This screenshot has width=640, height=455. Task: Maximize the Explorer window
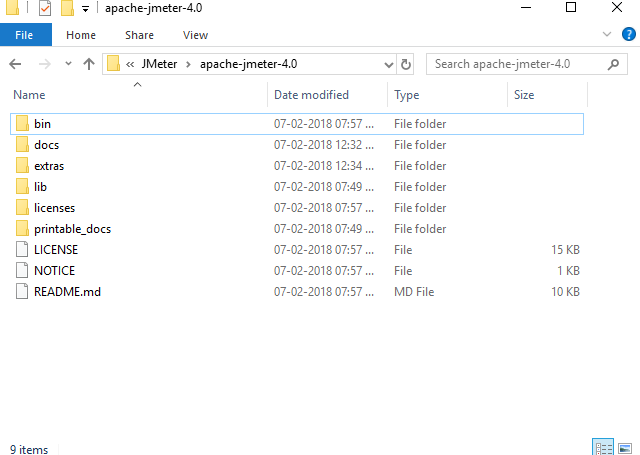pyautogui.click(x=571, y=7)
